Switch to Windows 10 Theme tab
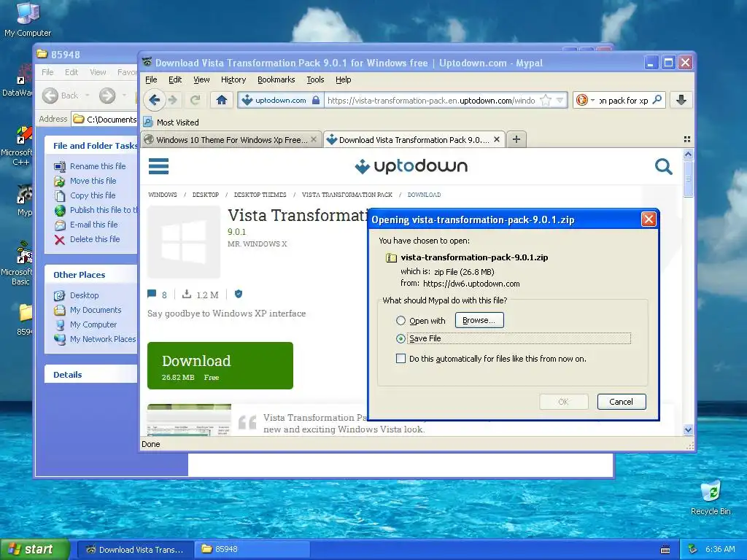747x560 pixels. 231,139
